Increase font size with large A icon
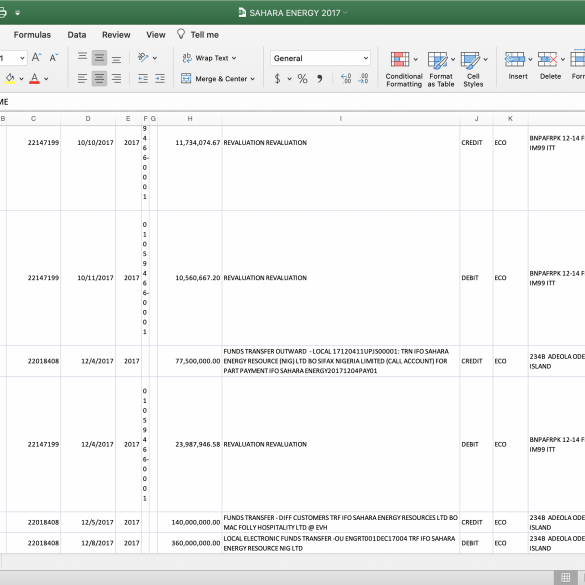Viewport: 585px width, 585px height. pos(36,57)
